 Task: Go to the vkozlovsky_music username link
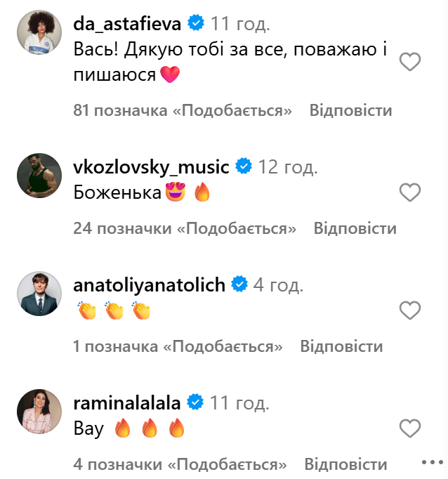(151, 167)
